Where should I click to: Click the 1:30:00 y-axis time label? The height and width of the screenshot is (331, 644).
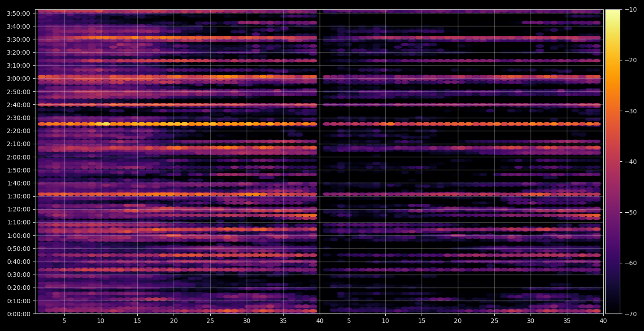tap(19, 196)
